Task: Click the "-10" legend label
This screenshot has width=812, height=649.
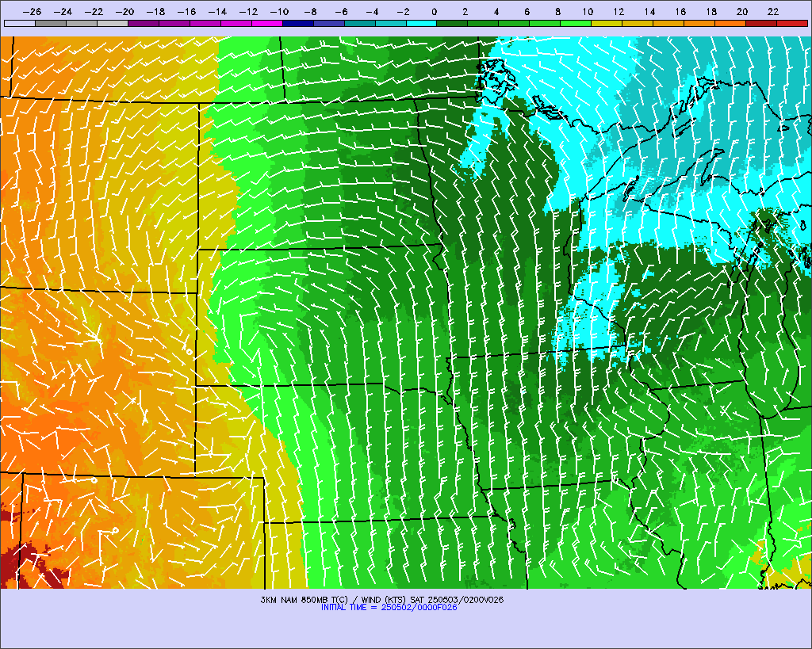Action: pos(278,11)
